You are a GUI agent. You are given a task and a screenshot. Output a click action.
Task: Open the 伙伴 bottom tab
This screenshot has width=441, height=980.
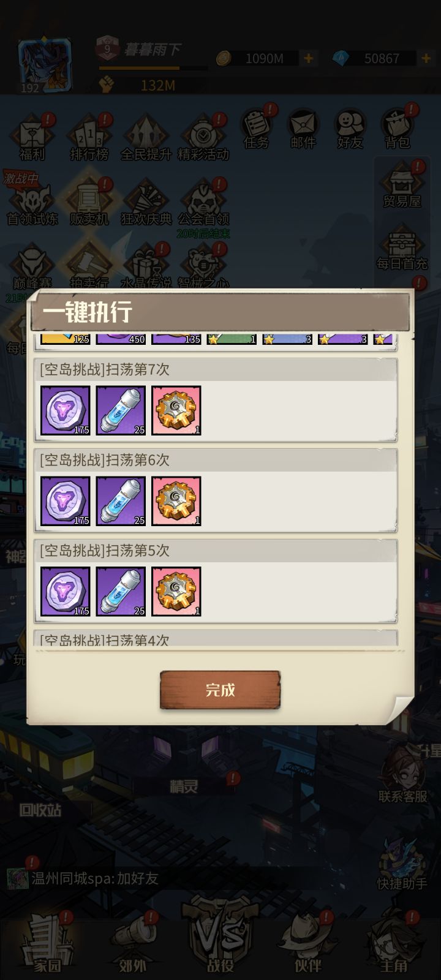point(308,944)
